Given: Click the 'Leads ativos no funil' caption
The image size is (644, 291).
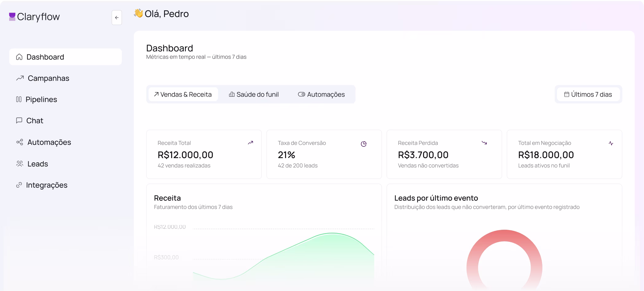Looking at the screenshot, I should click(x=544, y=165).
